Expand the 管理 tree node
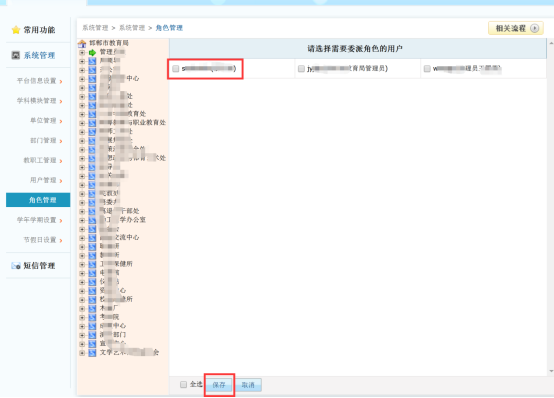 tap(82, 52)
